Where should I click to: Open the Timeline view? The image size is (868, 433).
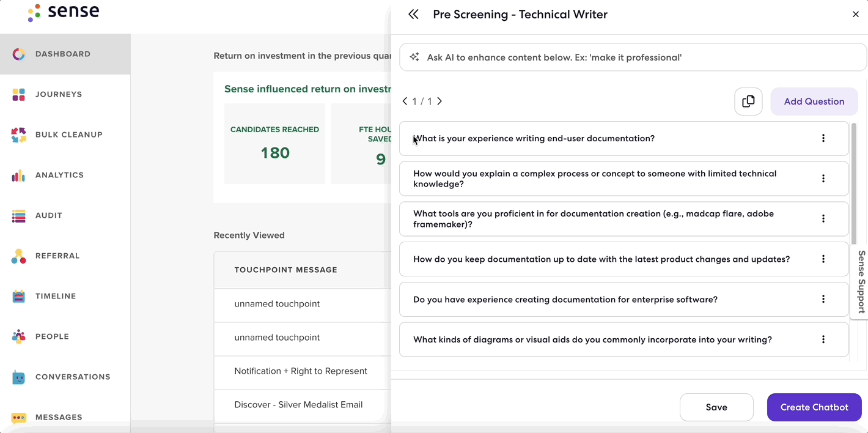(56, 296)
